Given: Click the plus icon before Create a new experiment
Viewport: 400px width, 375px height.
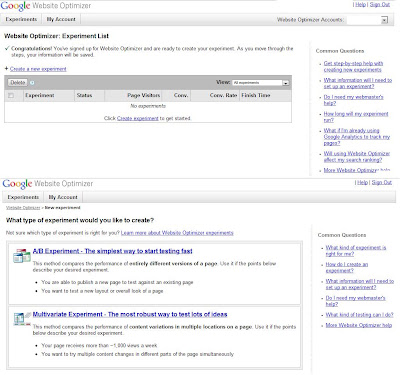Looking at the screenshot, I should click(x=6, y=69).
